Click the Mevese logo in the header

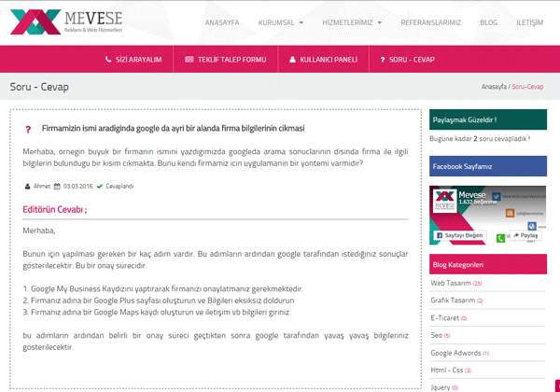point(66,22)
